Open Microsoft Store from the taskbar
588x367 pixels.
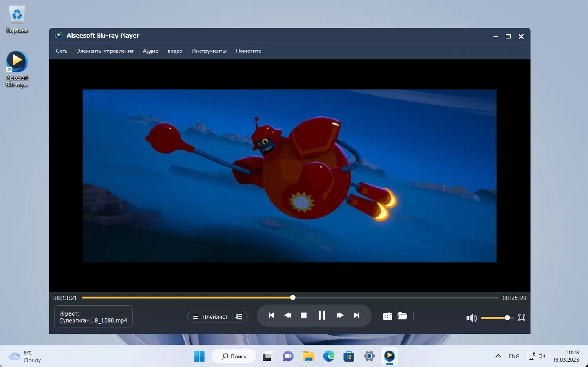pos(349,356)
